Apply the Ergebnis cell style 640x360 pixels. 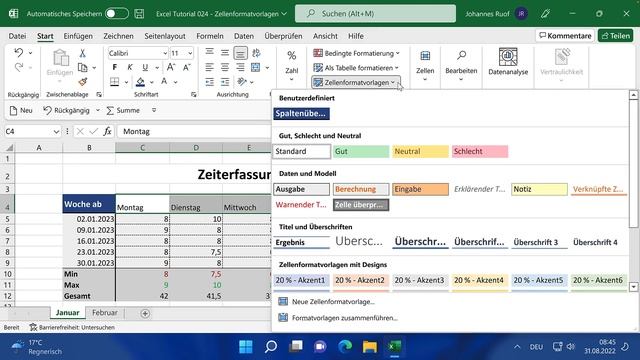[301, 242]
